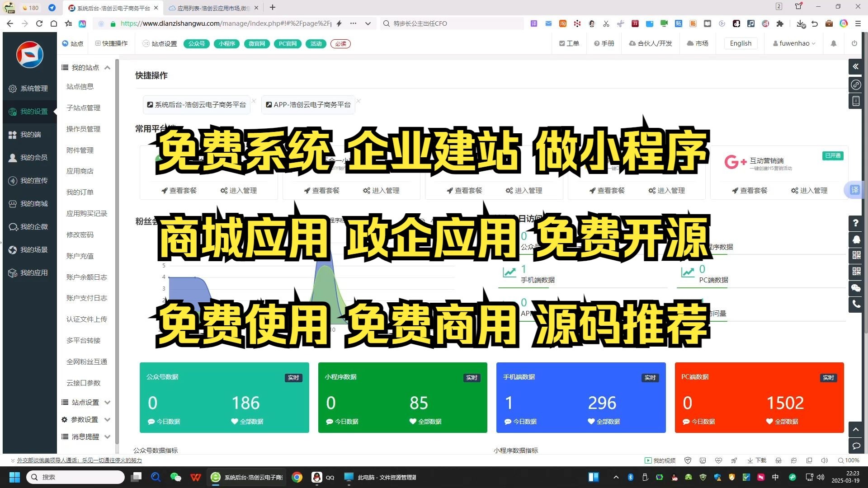Click the Windows taskbar search box
868x488 pixels.
[x=75, y=477]
